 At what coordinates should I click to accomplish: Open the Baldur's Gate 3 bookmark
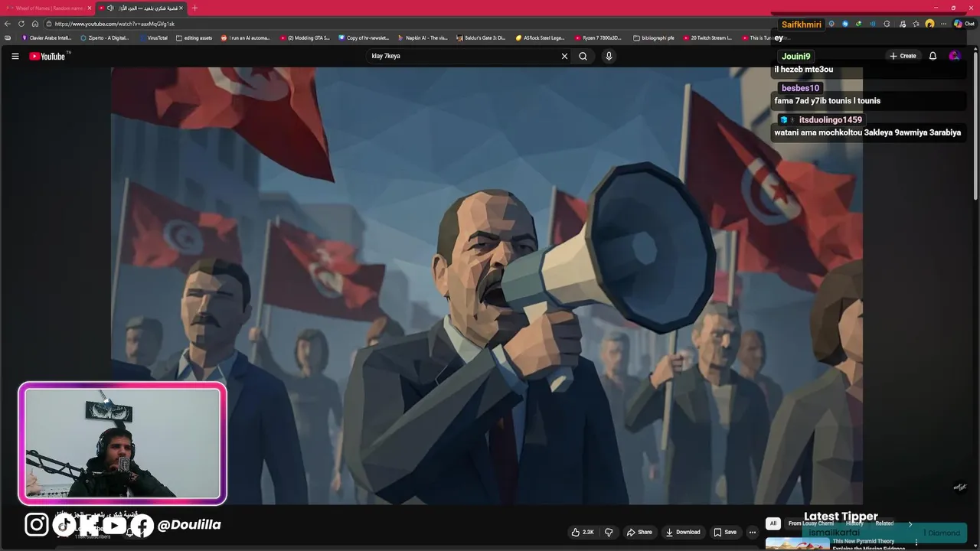click(481, 37)
